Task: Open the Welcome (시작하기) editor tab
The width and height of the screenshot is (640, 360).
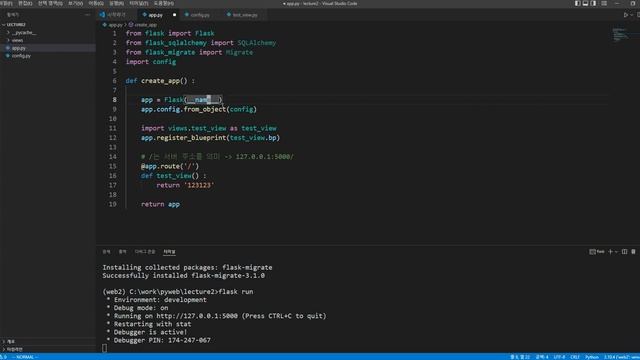Action: [117, 15]
